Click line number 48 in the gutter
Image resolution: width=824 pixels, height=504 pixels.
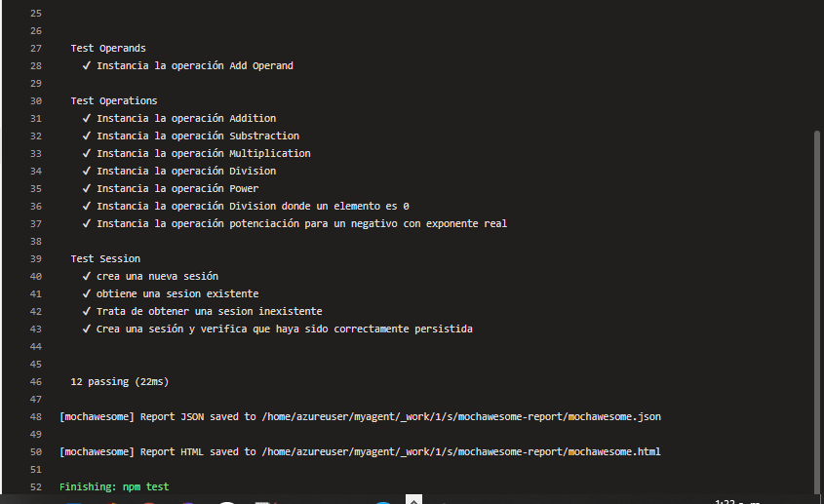pyautogui.click(x=36, y=417)
